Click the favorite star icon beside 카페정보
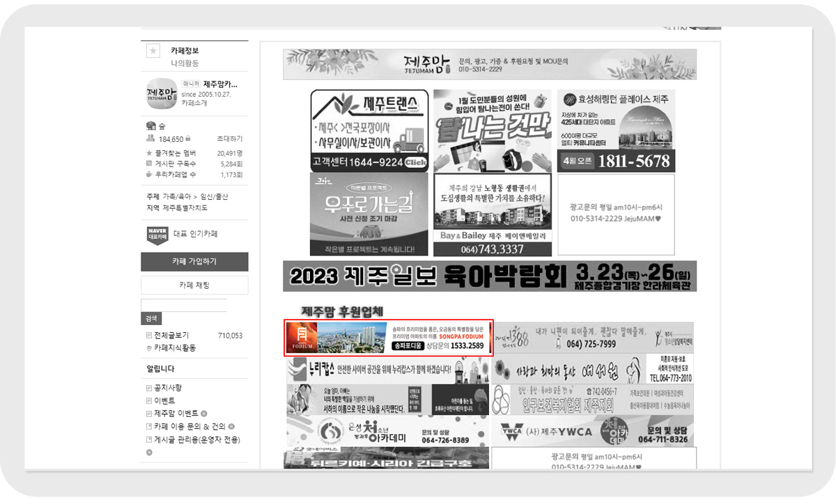The height and width of the screenshot is (504, 836). 154,51
